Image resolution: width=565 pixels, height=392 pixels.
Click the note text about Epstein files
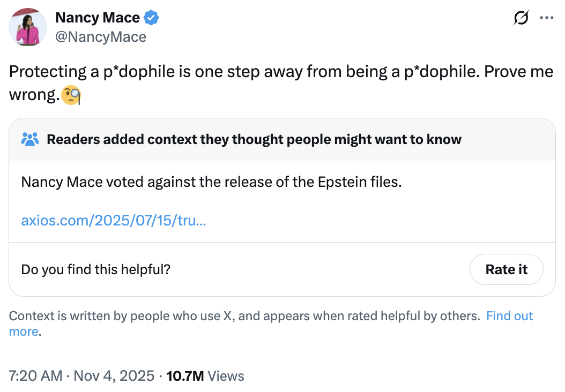tap(211, 182)
